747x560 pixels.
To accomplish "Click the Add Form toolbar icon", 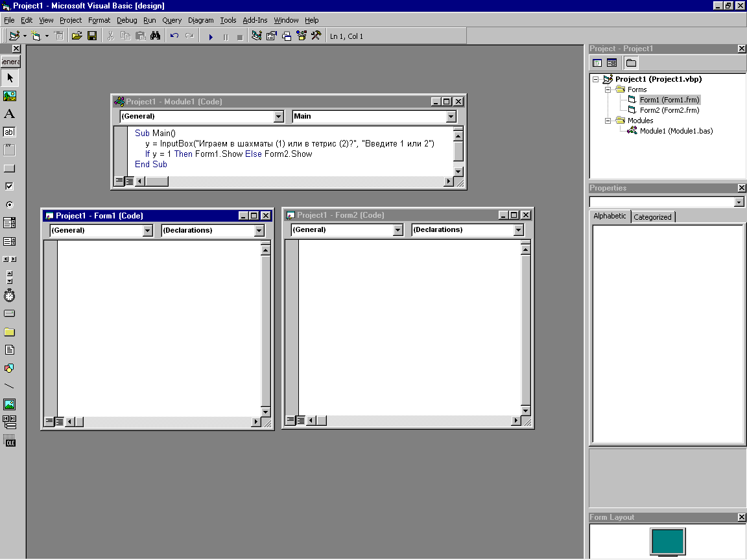I will pyautogui.click(x=36, y=36).
